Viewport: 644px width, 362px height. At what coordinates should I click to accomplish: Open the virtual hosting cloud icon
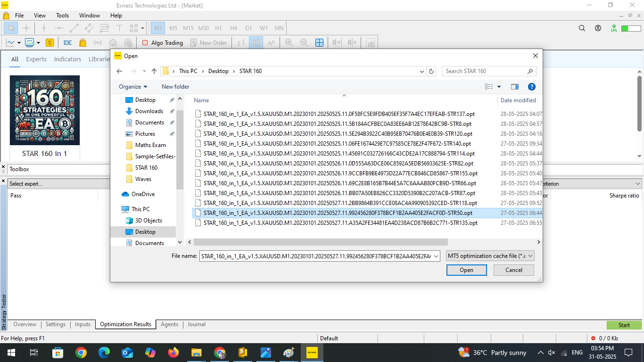tap(113, 42)
